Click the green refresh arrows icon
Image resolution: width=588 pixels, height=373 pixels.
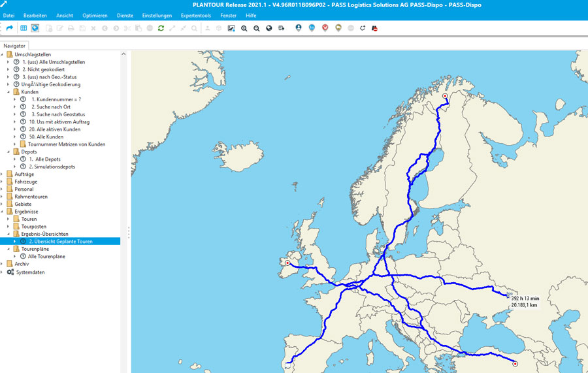point(161,28)
